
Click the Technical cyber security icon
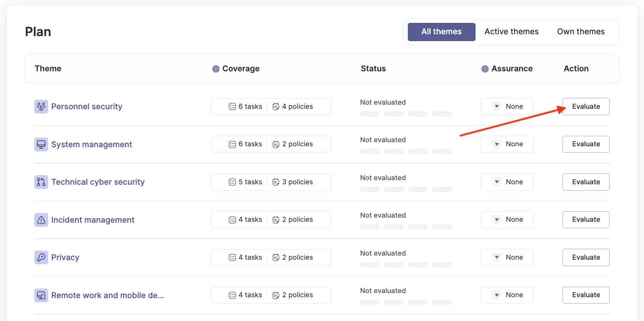click(x=41, y=182)
